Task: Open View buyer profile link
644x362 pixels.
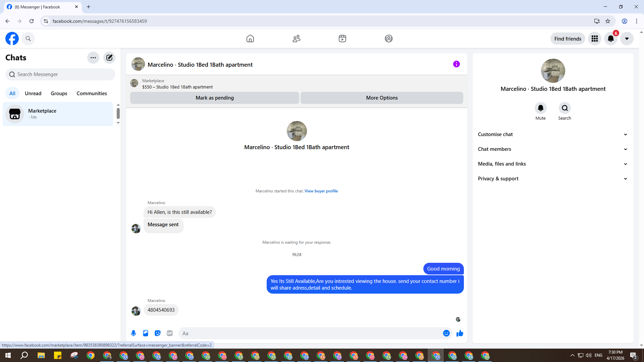Action: coord(321,191)
